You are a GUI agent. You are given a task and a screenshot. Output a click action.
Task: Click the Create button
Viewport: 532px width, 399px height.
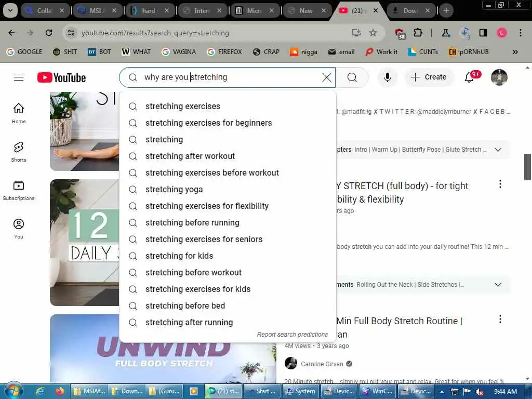(429, 77)
